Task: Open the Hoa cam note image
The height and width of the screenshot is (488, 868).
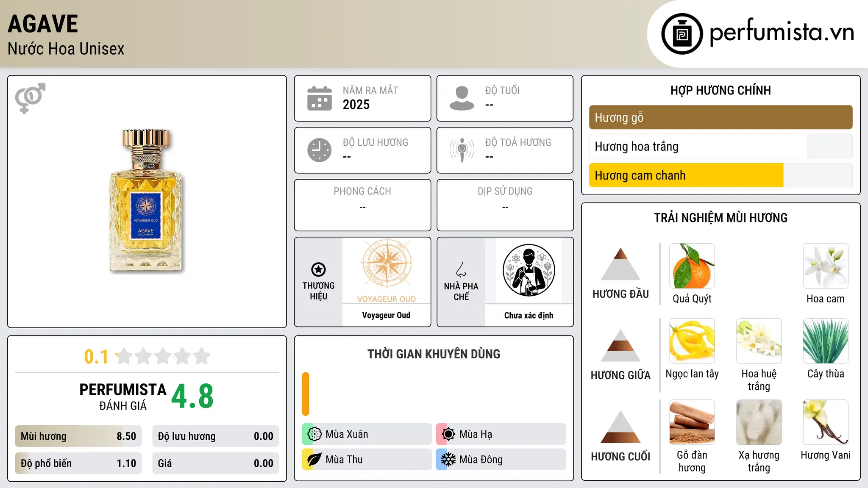Action: coord(826,266)
